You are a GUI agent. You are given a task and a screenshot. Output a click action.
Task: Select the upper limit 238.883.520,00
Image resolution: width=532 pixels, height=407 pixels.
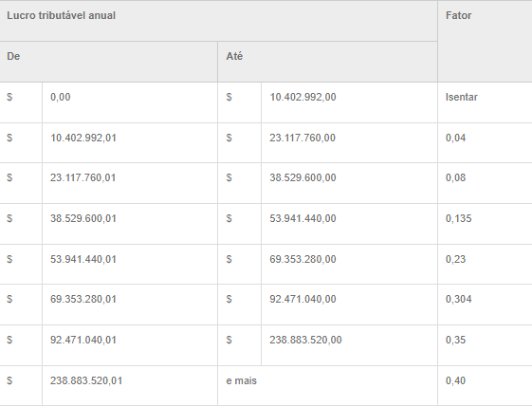pos(349,345)
